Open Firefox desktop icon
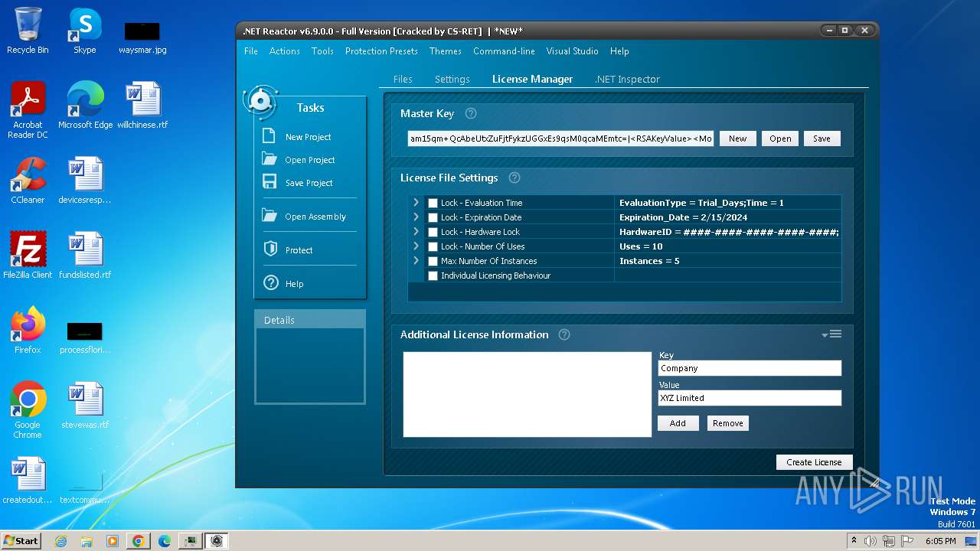Image resolution: width=980 pixels, height=551 pixels. 28,331
